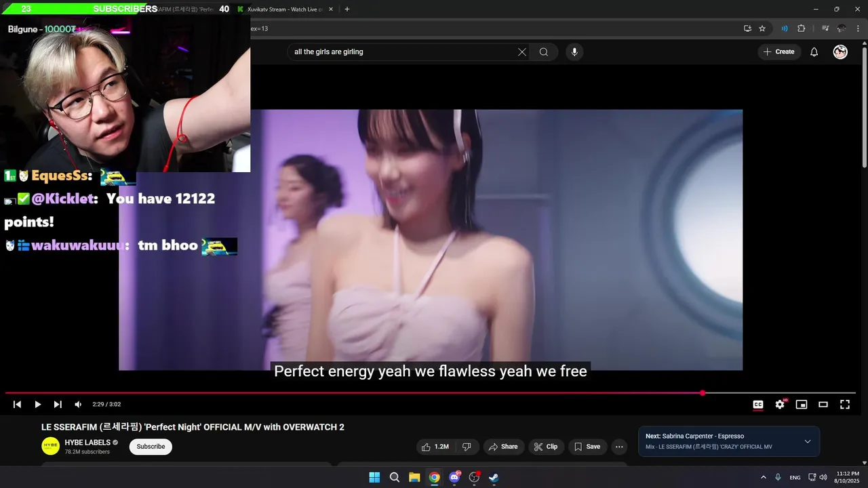The image size is (868, 488).
Task: Open taskbar volume control
Action: 823,477
